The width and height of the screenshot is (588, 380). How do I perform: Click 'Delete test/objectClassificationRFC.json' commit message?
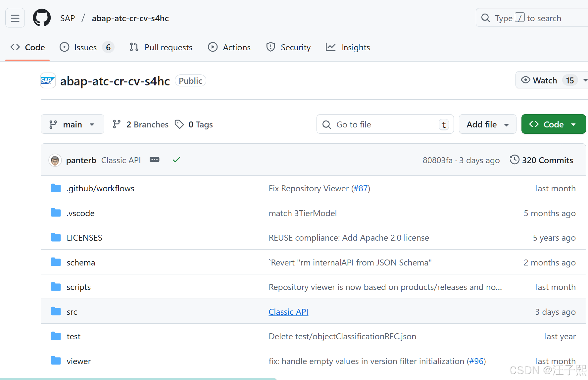pos(342,336)
